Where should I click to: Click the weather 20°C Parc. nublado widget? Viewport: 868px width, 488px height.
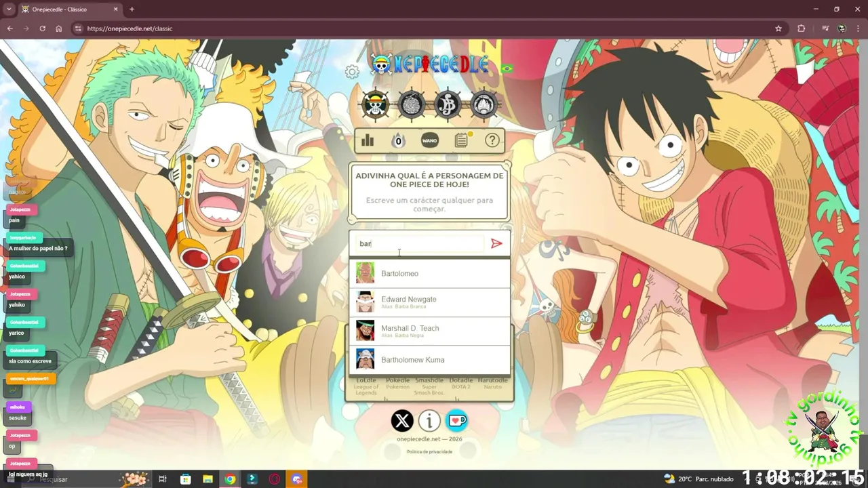click(x=699, y=479)
